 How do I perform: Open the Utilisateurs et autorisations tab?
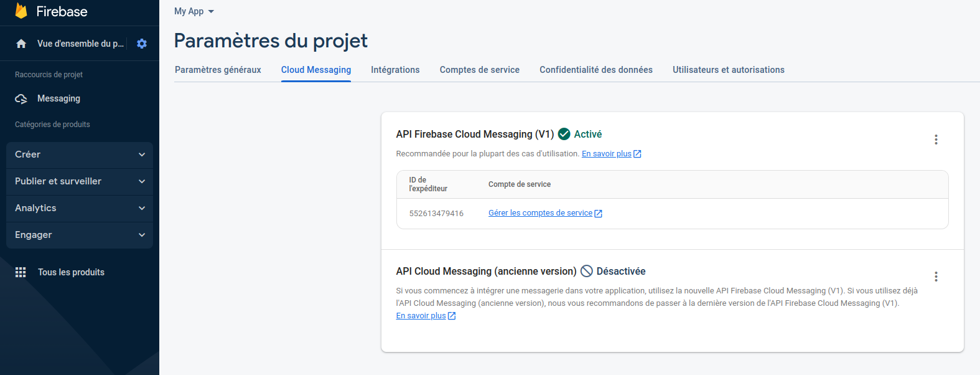[728, 70]
